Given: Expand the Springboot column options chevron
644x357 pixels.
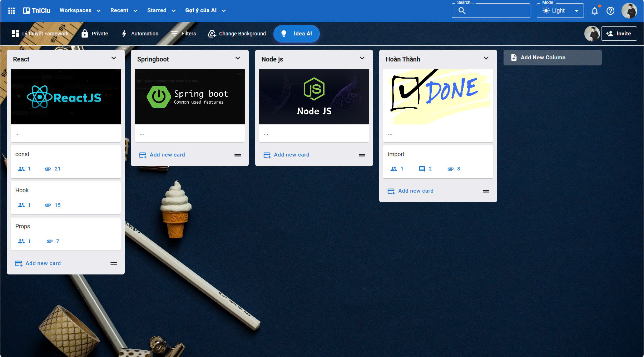Looking at the screenshot, I should click(238, 58).
